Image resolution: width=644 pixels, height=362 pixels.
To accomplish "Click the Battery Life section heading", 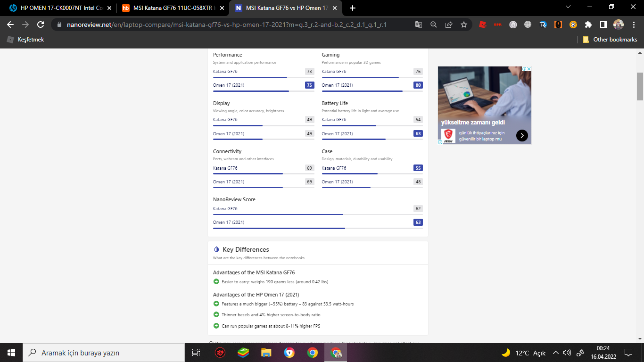I will [x=335, y=103].
